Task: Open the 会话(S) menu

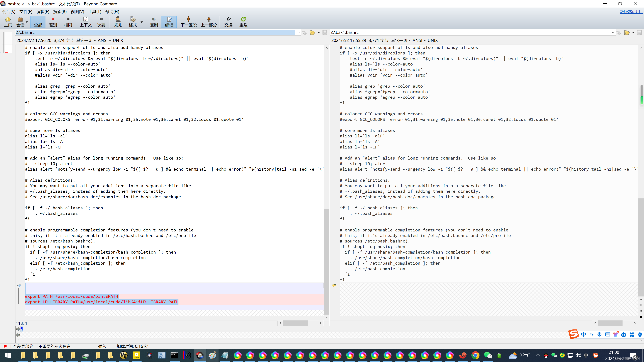Action: click(9, 12)
